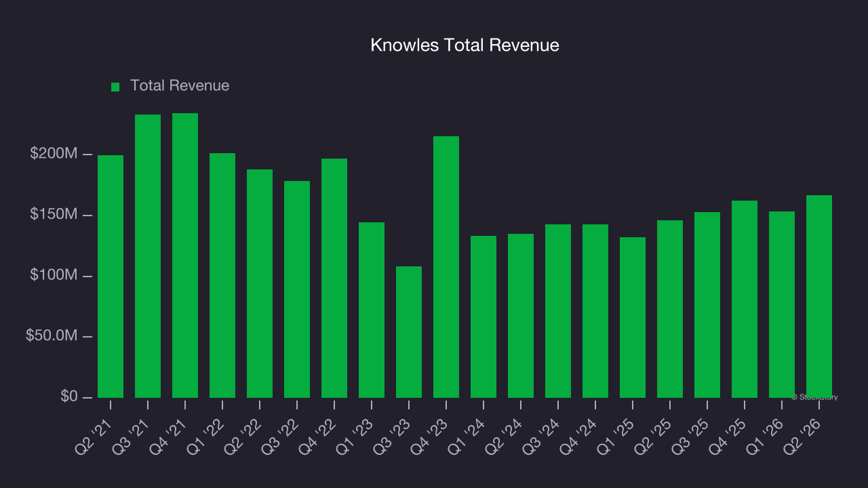Select the Q2 '24 revenue bar
Viewport: 868px width, 488px height.
[x=521, y=316]
